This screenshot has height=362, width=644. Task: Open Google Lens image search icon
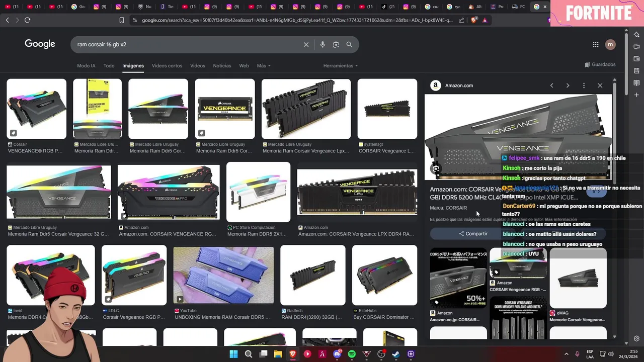tap(336, 44)
